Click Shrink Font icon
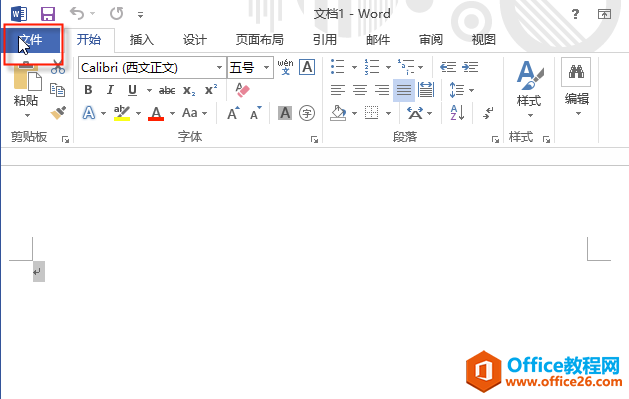Viewport: 629px width, 399px height. (x=256, y=113)
